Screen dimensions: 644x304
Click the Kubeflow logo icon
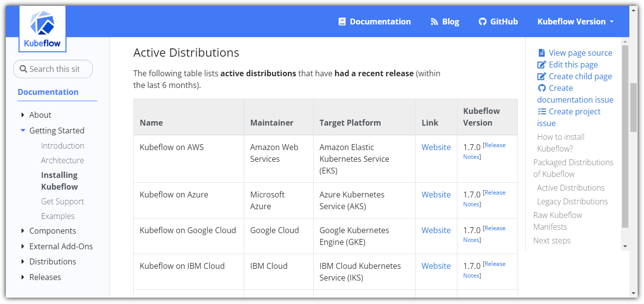42,24
